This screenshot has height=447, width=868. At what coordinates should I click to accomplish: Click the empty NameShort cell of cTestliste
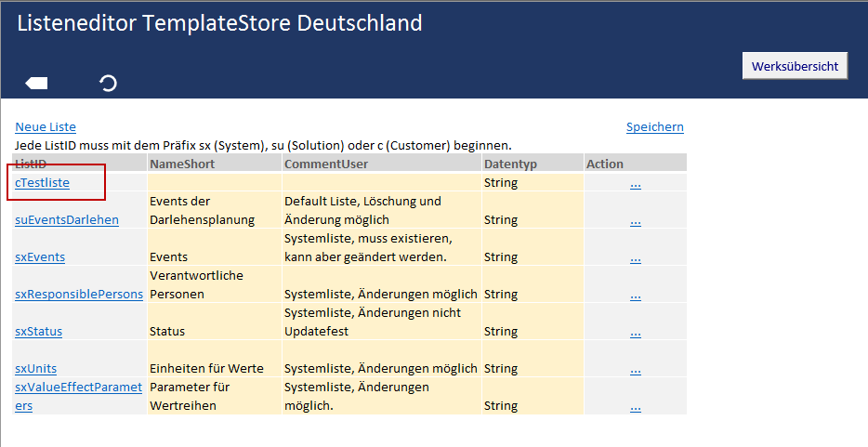click(x=215, y=182)
